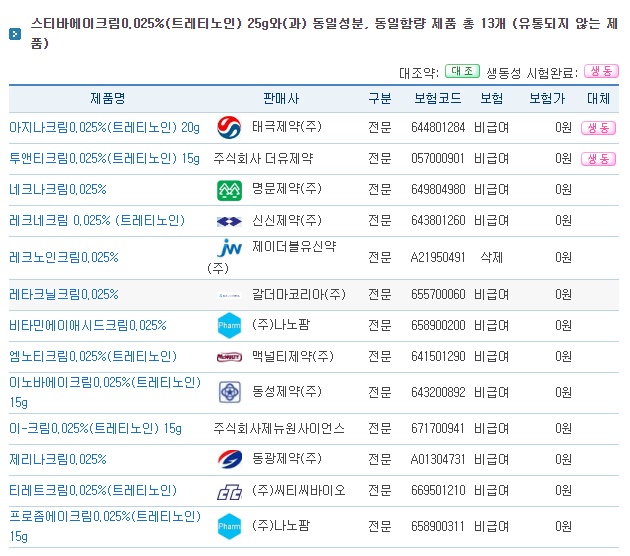Click insurance code 057000901
The width and height of the screenshot is (630, 556).
click(x=438, y=158)
